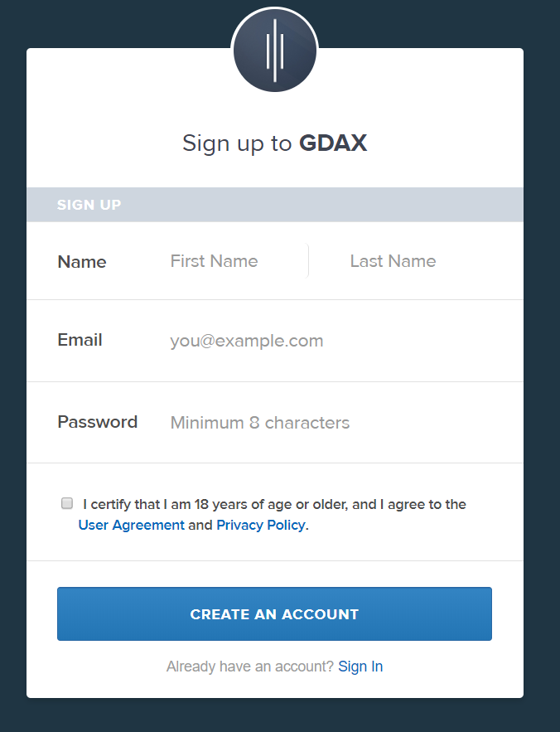Click the bold GDAX word in heading
Viewport: 560px width, 732px height.
point(333,143)
